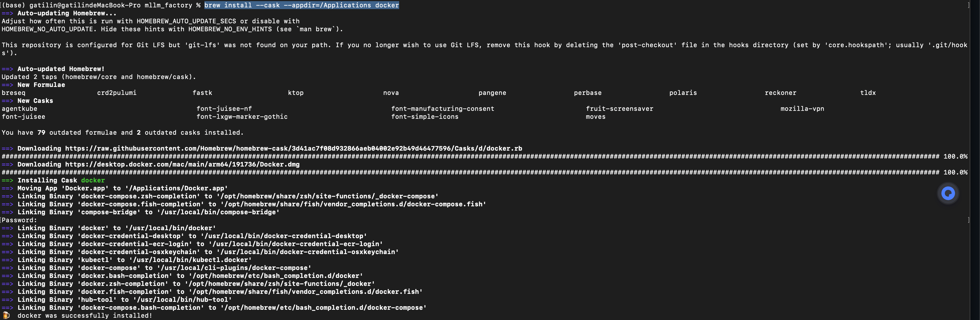Select the 'mozilla-vpn' cask name
The height and width of the screenshot is (320, 980).
coord(802,109)
